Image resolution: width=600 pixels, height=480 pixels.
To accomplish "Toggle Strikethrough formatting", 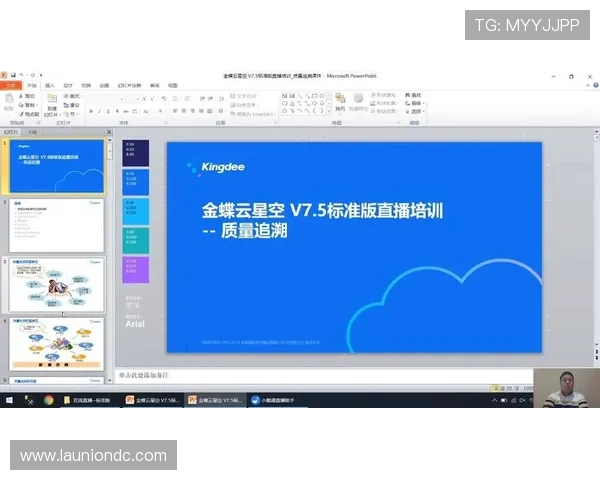I will coord(126,111).
